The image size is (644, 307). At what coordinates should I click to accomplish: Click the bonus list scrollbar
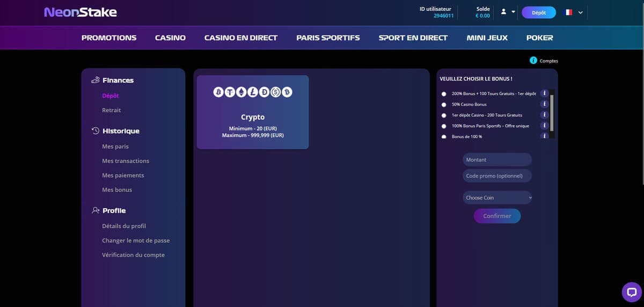click(x=552, y=113)
